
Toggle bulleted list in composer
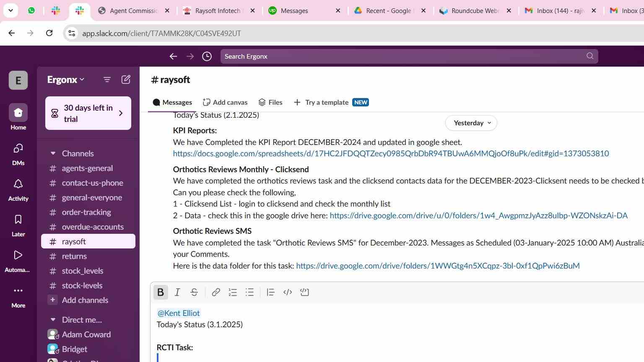[249, 292]
